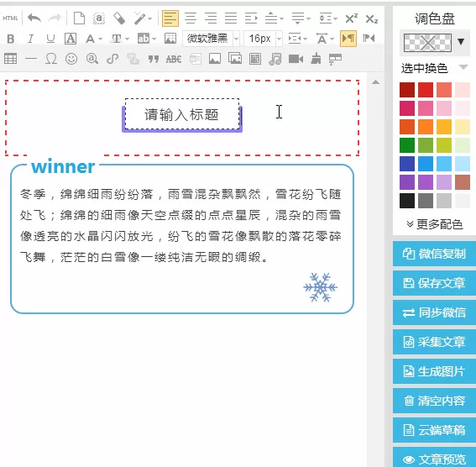
Task: Insert a video
Action: [x=296, y=59]
